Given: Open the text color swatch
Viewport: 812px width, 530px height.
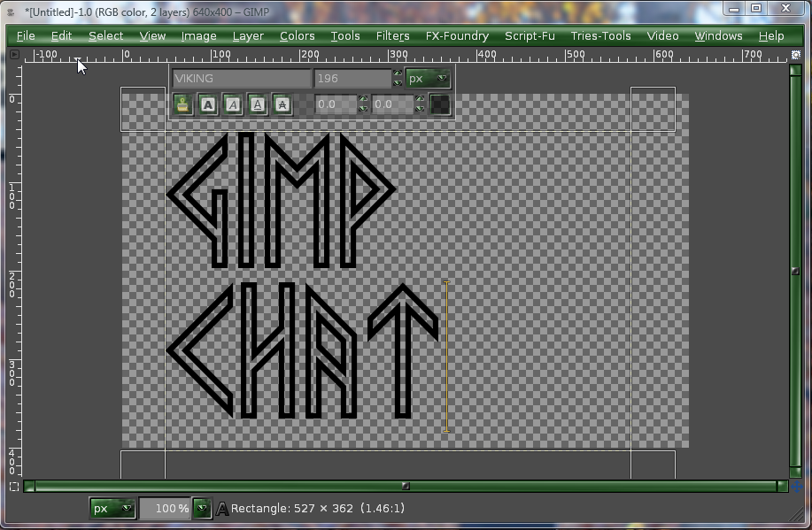Looking at the screenshot, I should 440,105.
